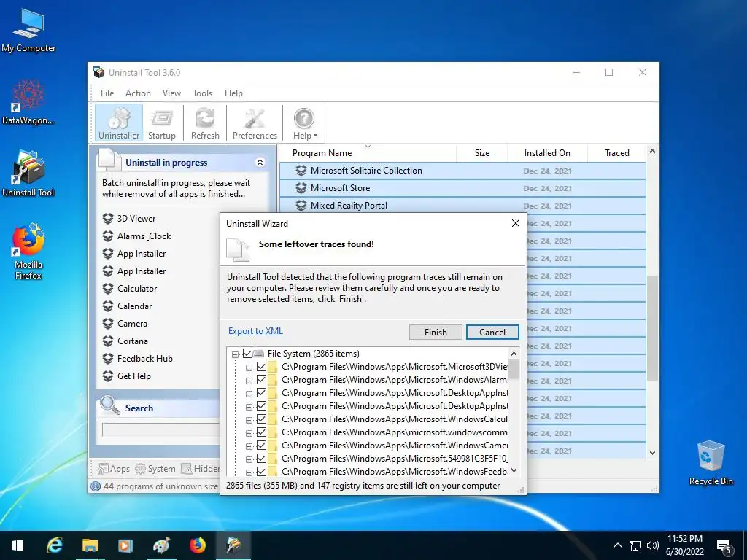Click the 3D Viewer app icon

coord(108,219)
